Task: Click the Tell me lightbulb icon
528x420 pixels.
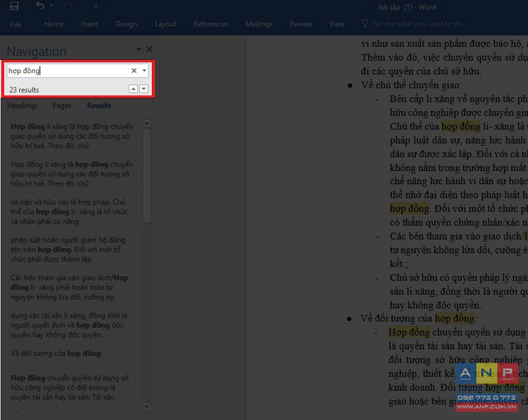Action: (365, 23)
